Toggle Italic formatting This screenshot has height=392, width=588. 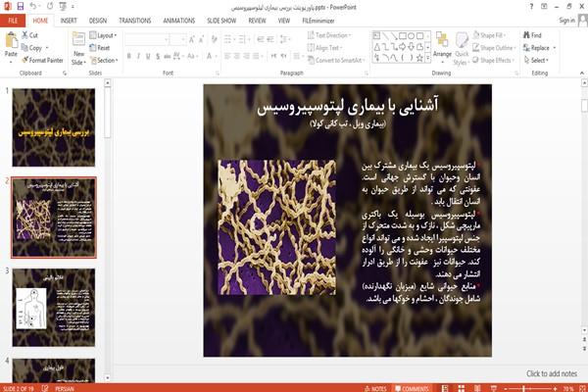pos(138,56)
